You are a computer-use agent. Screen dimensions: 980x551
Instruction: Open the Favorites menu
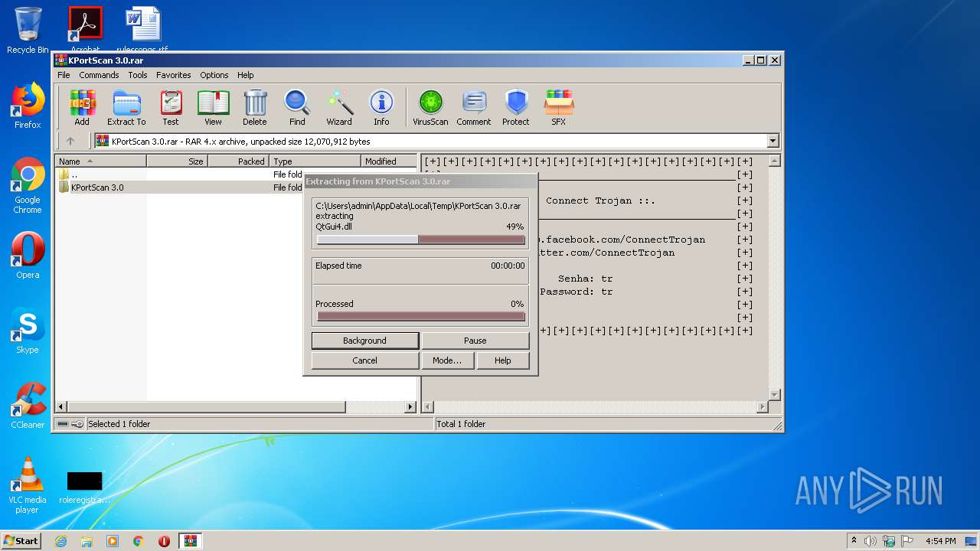(174, 75)
